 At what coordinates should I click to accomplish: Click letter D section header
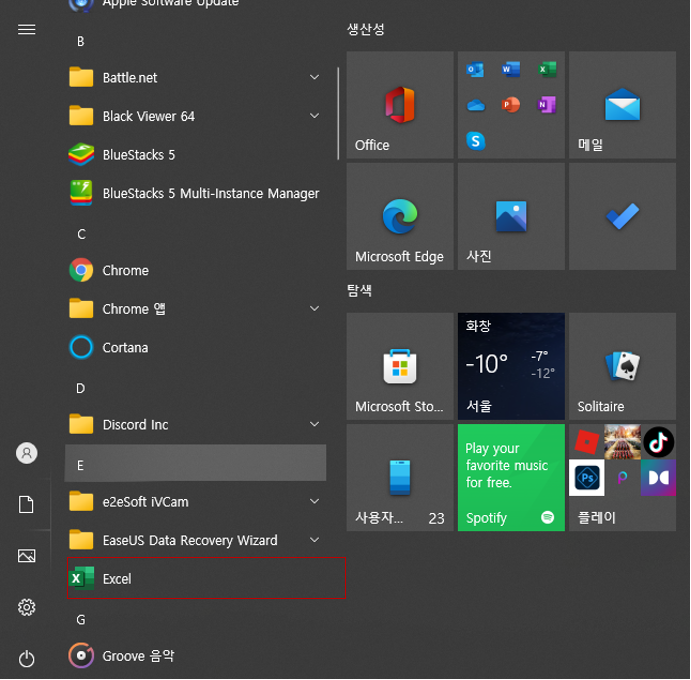81,388
